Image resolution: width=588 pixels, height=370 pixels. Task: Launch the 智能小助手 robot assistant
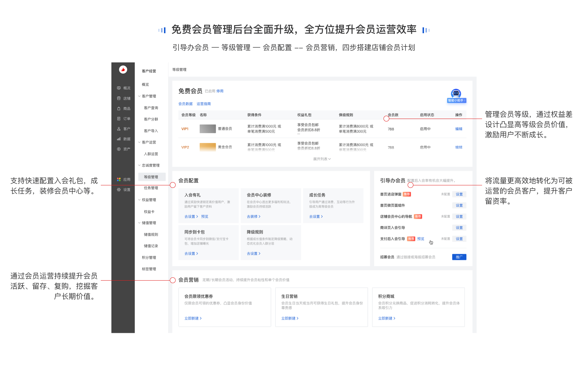pyautogui.click(x=457, y=96)
